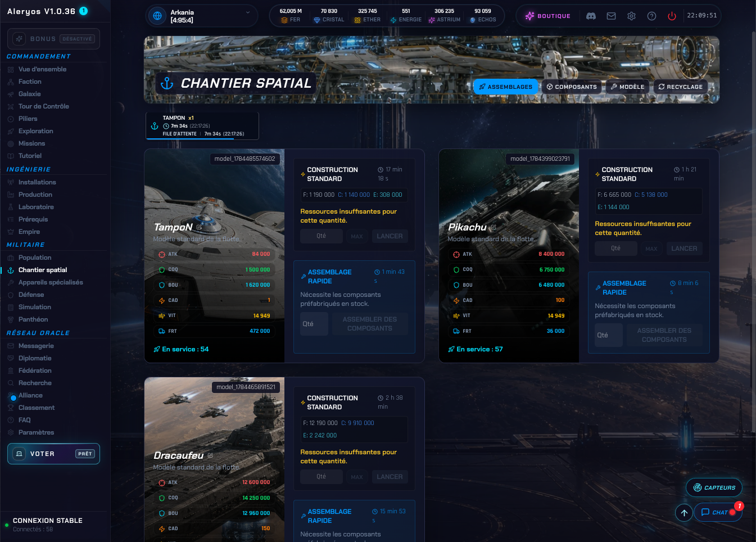The width and height of the screenshot is (756, 542).
Task: Click the planet globe icon beside Arkania
Action: 157,16
